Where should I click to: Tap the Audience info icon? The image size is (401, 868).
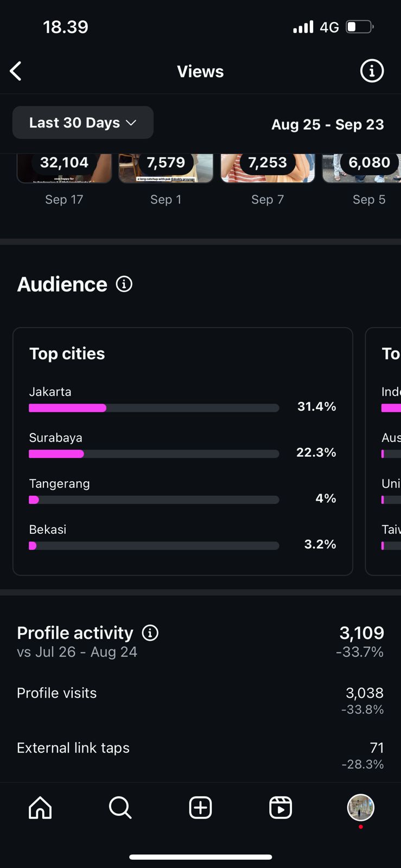(x=124, y=284)
